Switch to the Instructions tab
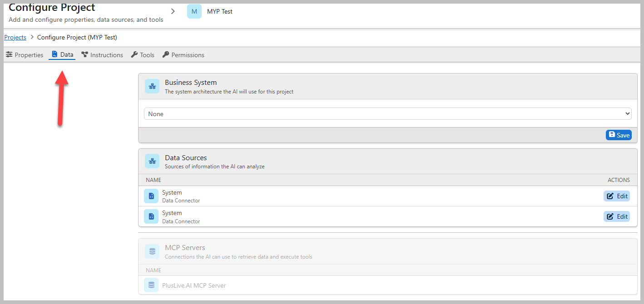Screen dimensions: 644x304 (x=102, y=55)
